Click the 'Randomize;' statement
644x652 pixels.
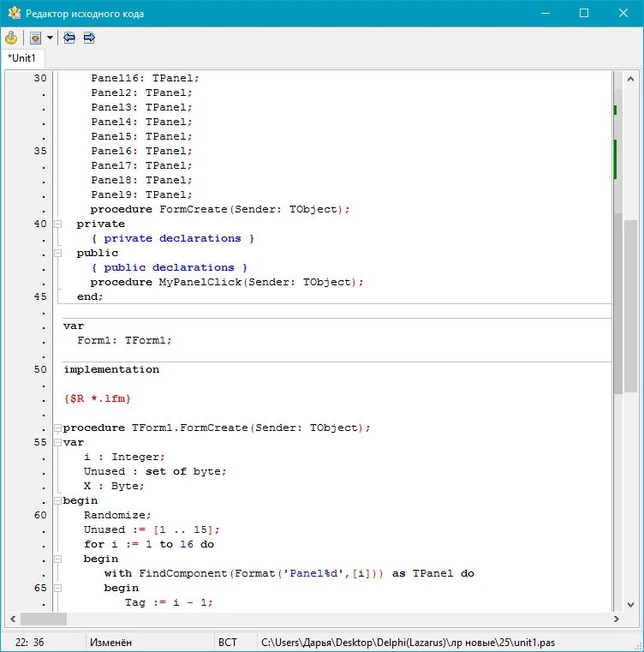[117, 515]
